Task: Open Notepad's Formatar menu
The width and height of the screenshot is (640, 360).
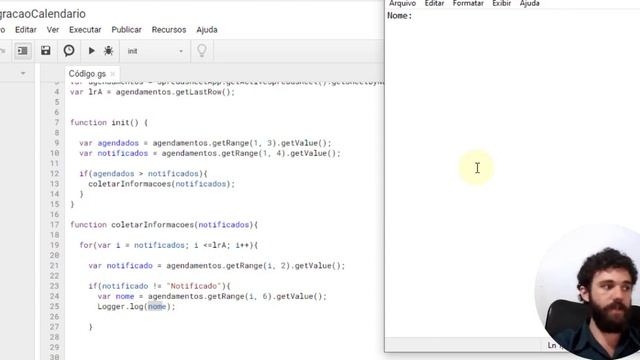Action: pos(468,3)
